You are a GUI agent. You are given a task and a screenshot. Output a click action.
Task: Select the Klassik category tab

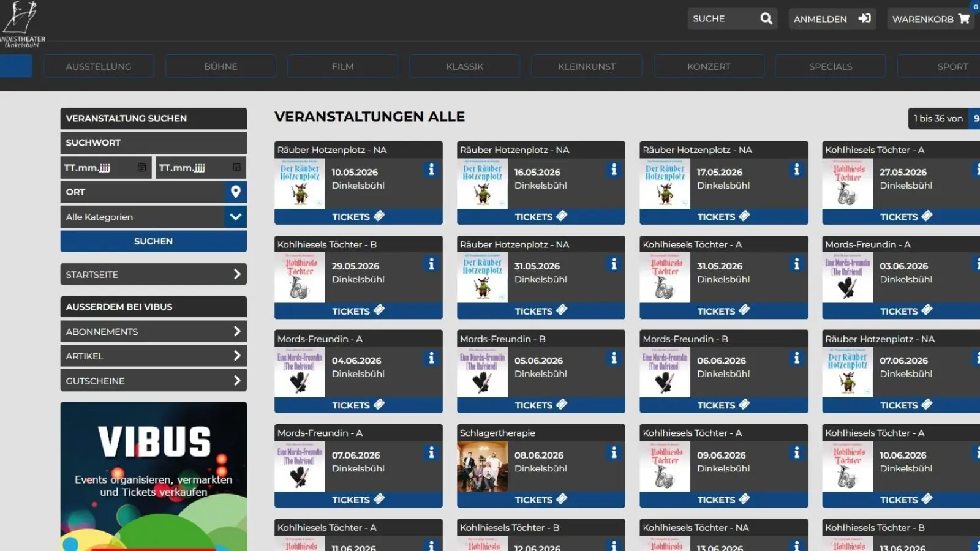(464, 66)
